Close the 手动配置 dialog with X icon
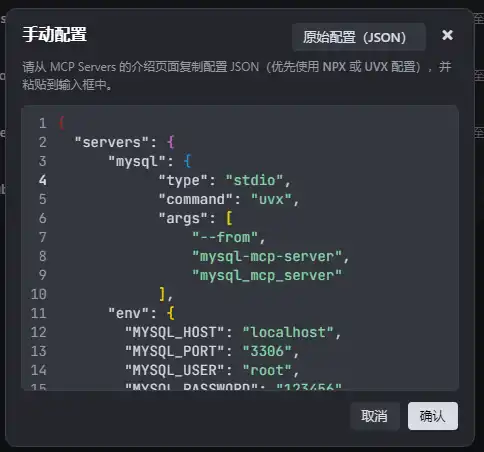The width and height of the screenshot is (484, 452). [447, 35]
